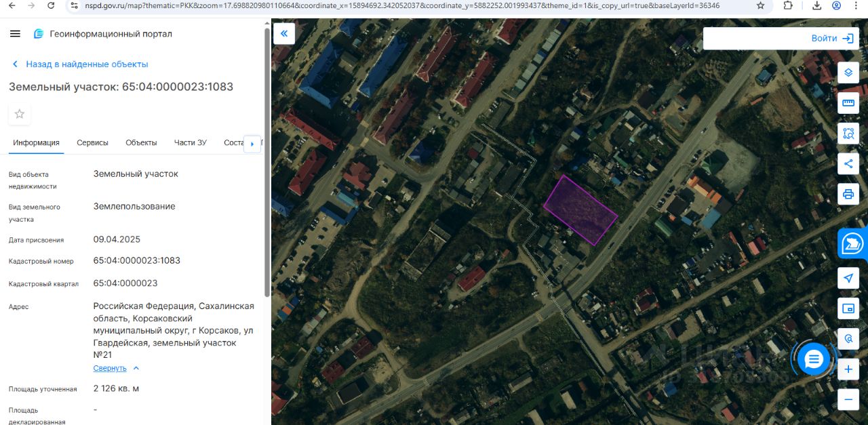Toggle the mini-map overview window
The image size is (868, 425).
click(x=848, y=308)
